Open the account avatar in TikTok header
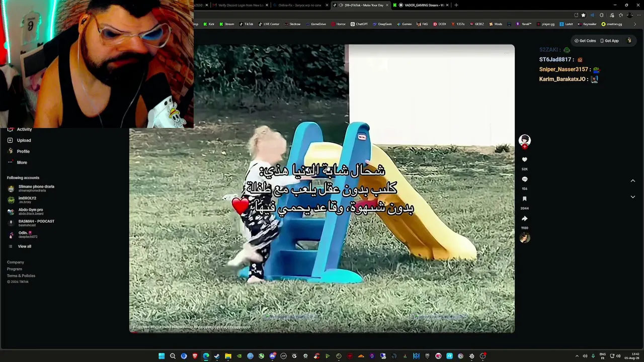This screenshot has width=644, height=362. (x=629, y=41)
